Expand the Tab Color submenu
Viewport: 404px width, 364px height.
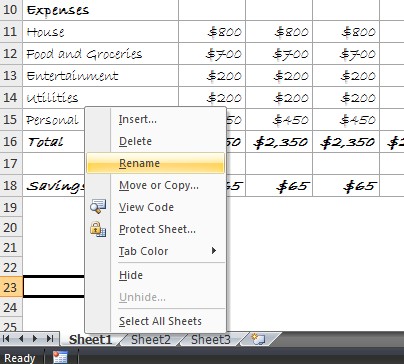tap(155, 251)
